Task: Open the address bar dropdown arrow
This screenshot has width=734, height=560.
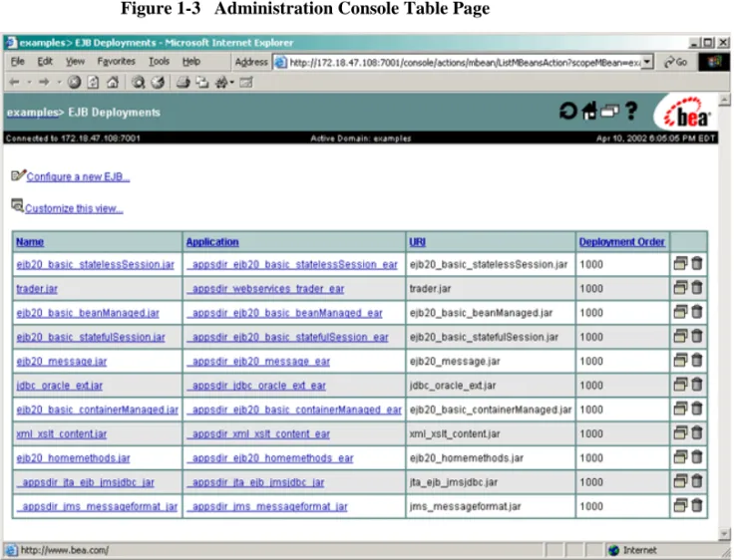Action: coord(647,62)
